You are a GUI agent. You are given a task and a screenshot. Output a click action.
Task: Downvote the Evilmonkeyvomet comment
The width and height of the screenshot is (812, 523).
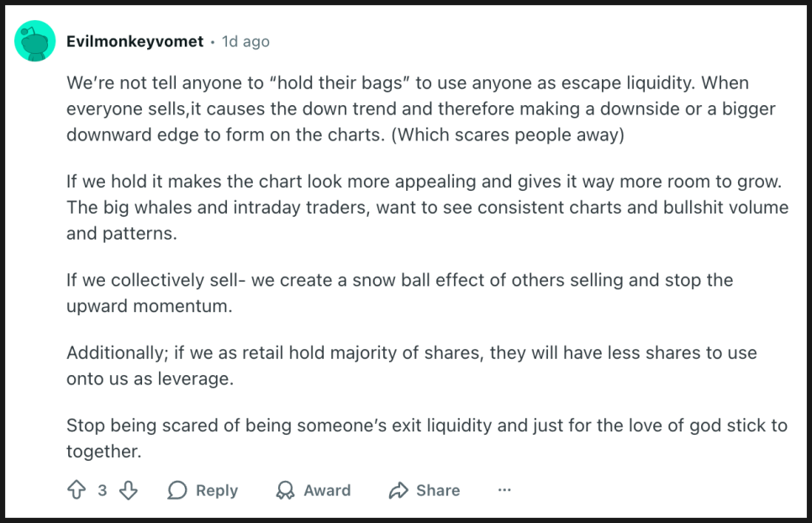128,490
